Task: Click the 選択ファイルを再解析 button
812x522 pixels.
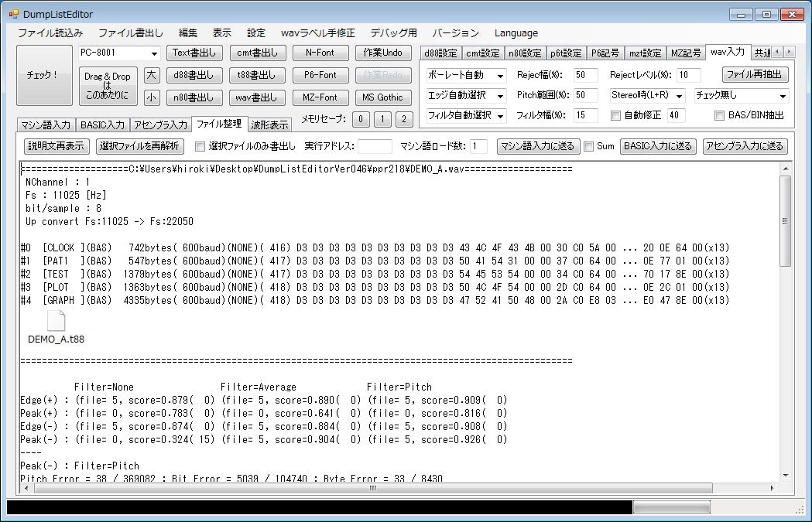Action: [140, 146]
